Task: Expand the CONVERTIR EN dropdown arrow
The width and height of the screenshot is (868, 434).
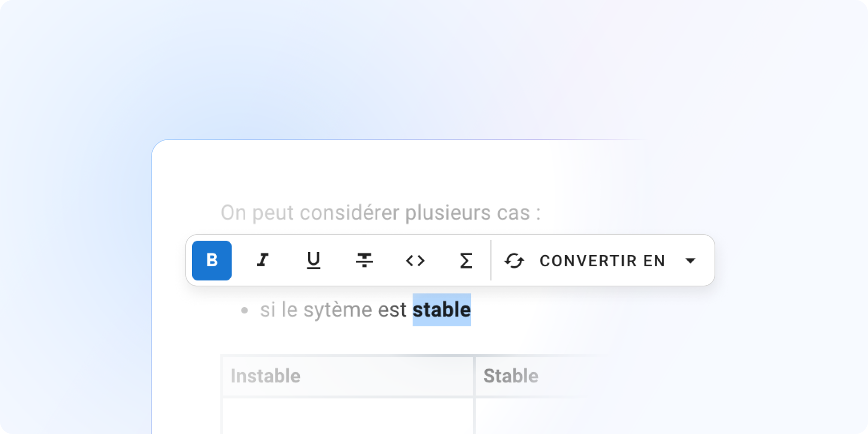Action: pyautogui.click(x=690, y=260)
